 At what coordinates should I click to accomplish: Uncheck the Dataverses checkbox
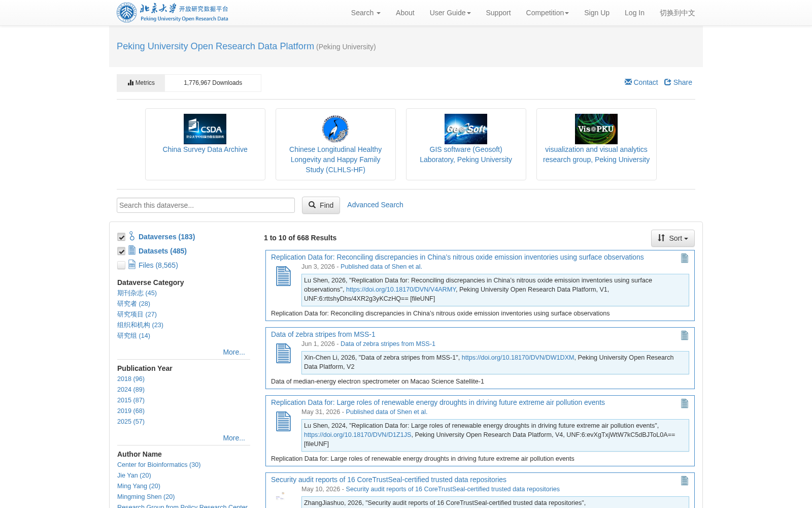(121, 237)
